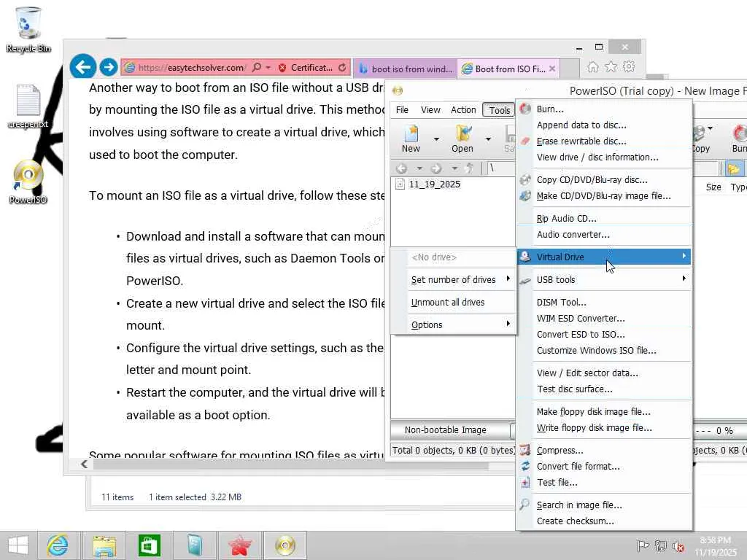
Task: Select the 11_19_2025 tree item
Action: tap(434, 184)
